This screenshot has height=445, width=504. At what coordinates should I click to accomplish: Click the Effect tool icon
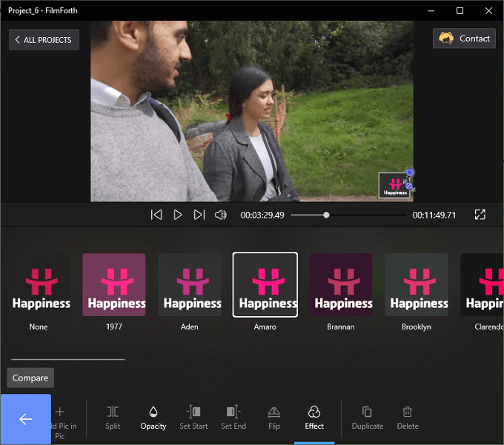click(314, 412)
